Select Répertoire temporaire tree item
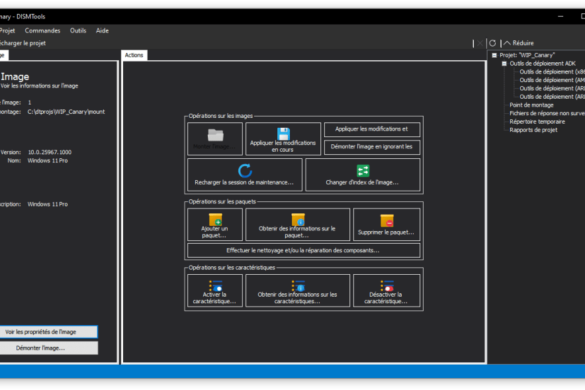This screenshot has height=390, width=585. coord(537,122)
